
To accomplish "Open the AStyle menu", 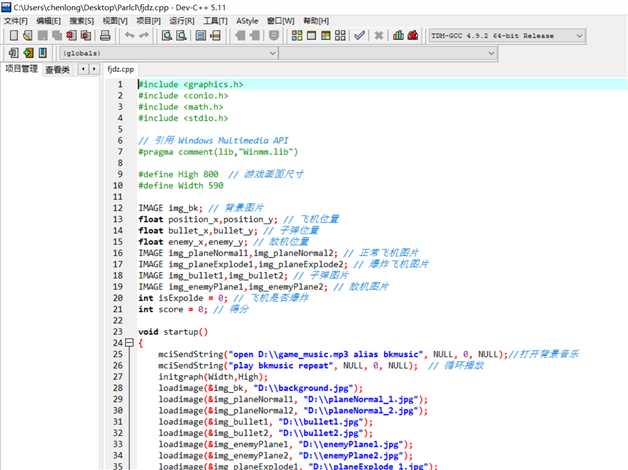I will tap(247, 21).
